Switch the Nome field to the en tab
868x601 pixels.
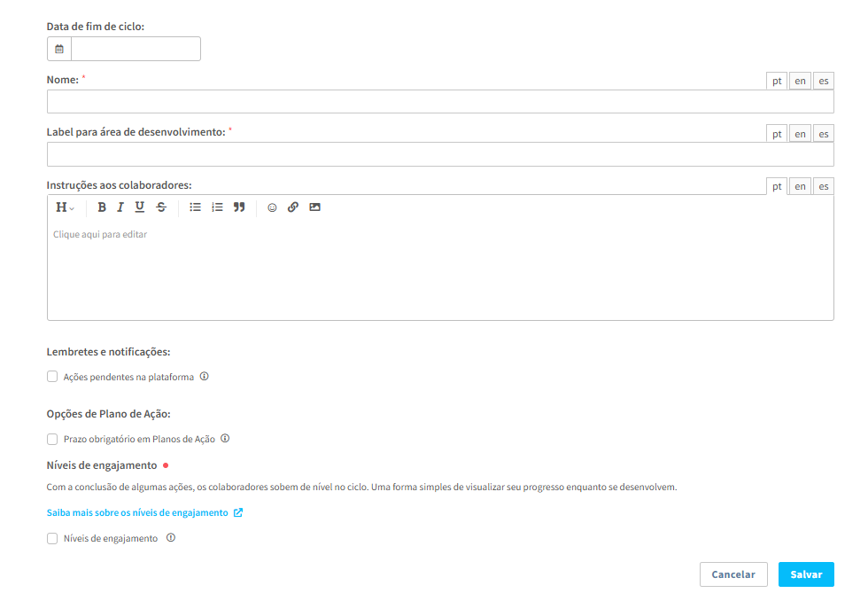pyautogui.click(x=800, y=81)
